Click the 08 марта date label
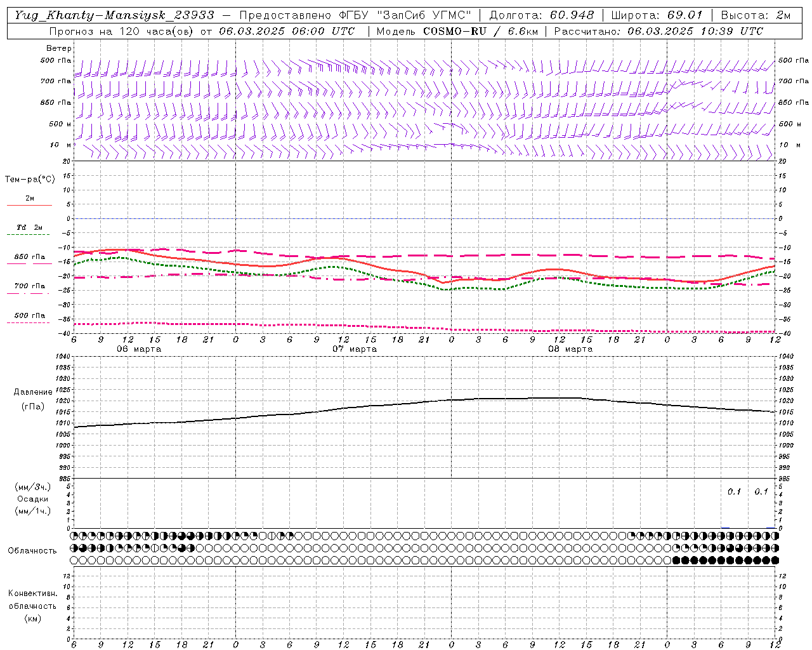The height and width of the screenshot is (650, 812). (x=570, y=349)
